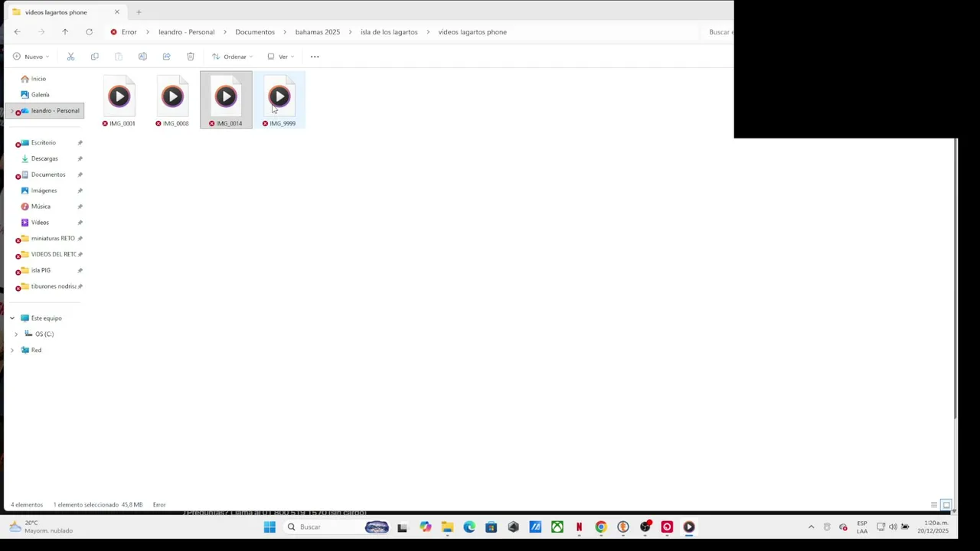The image size is (980, 551).
Task: Cut the selected file
Action: click(x=70, y=57)
